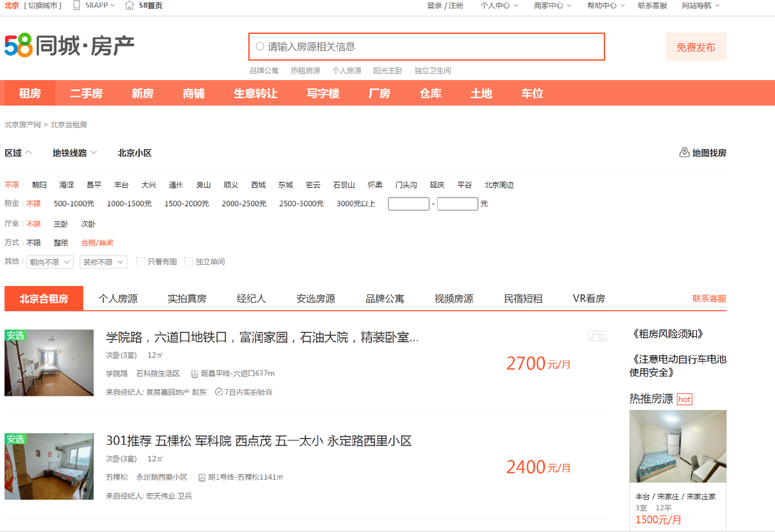Select 整租 rental mode option
The image size is (775, 532).
pyautogui.click(x=61, y=242)
